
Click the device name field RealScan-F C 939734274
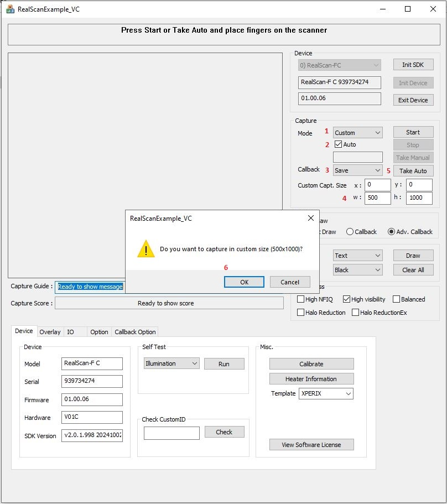point(339,82)
